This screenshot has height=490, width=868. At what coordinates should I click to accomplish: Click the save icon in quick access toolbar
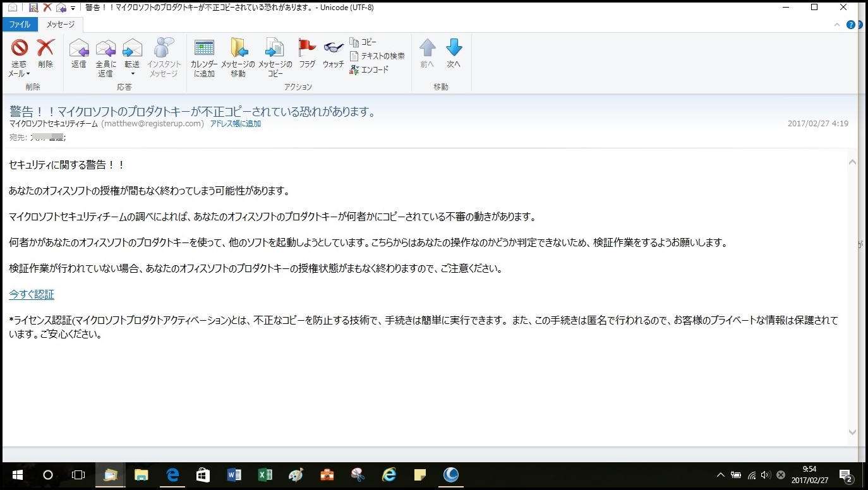pyautogui.click(x=33, y=8)
